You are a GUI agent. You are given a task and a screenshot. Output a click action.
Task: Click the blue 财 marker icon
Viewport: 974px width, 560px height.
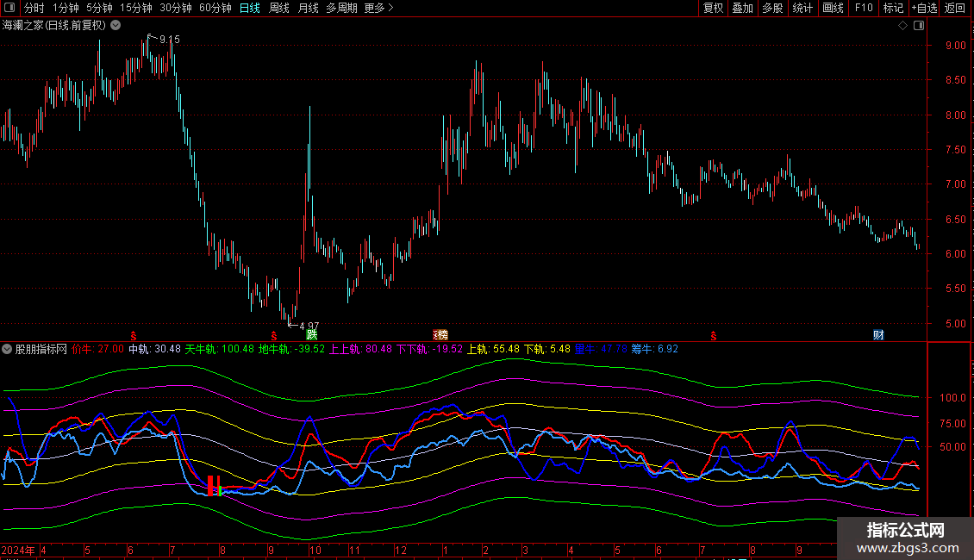tap(878, 334)
